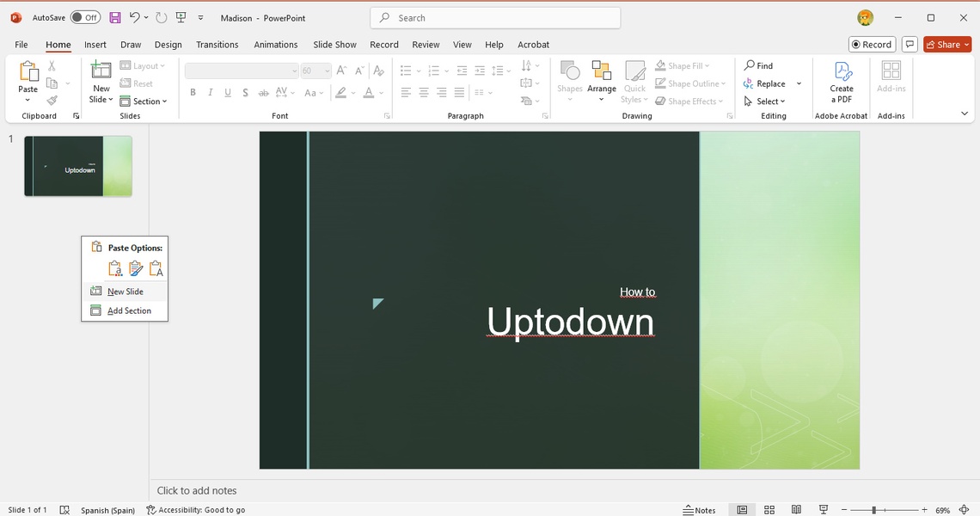The width and height of the screenshot is (980, 516).
Task: Toggle Normal view in status bar
Action: tap(742, 510)
